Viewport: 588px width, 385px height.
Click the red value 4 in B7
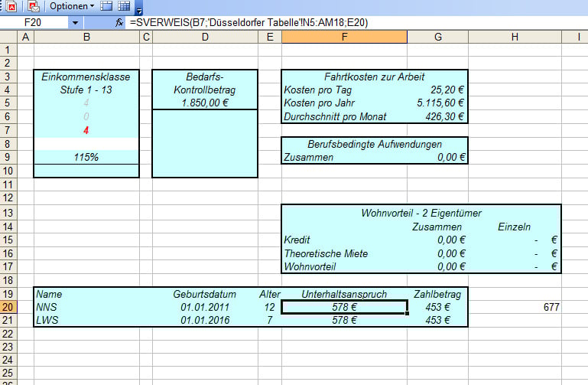point(86,130)
